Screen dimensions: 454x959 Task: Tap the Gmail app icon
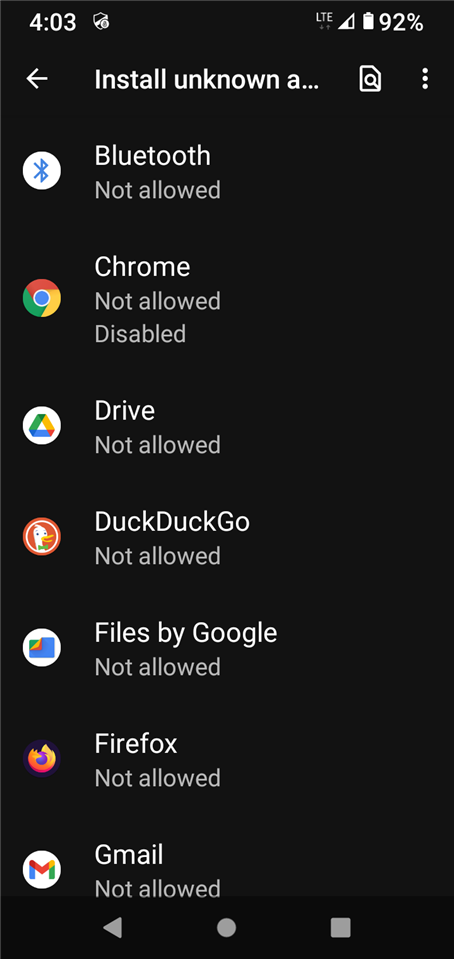[x=42, y=869]
